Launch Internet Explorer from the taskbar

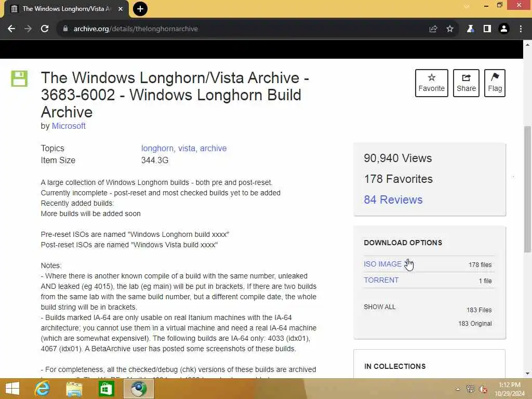pos(43,389)
